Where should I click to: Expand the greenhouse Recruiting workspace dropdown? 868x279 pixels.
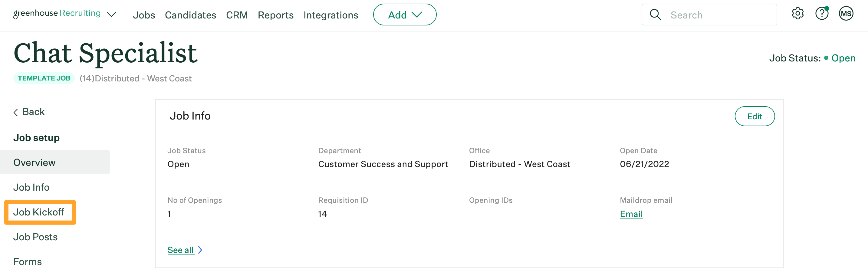[x=112, y=15]
